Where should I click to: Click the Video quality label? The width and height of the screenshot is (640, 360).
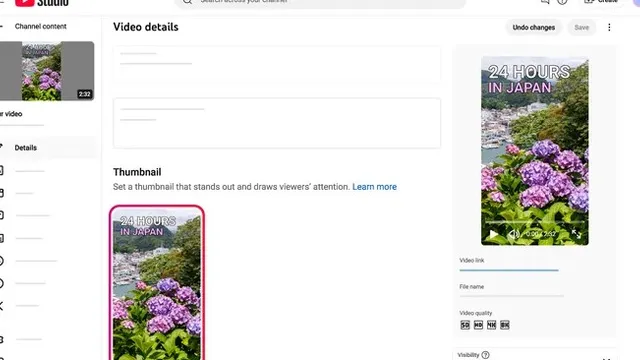pos(476,313)
